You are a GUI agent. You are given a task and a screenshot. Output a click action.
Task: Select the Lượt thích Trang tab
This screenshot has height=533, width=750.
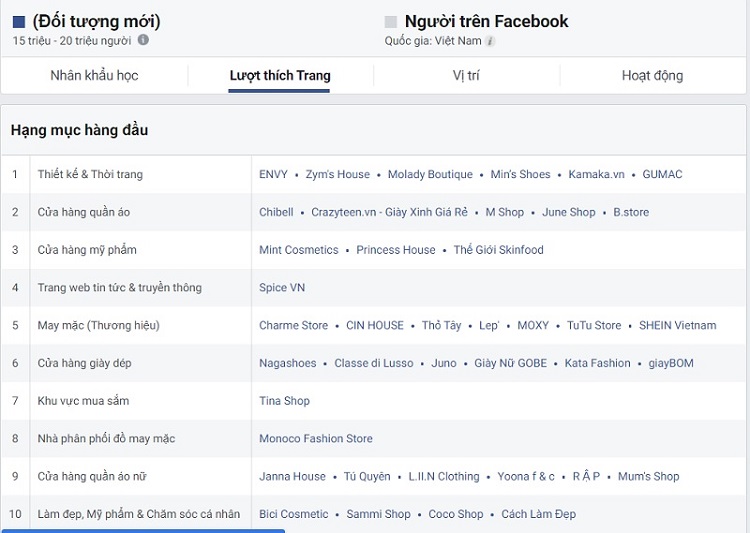[x=280, y=76]
